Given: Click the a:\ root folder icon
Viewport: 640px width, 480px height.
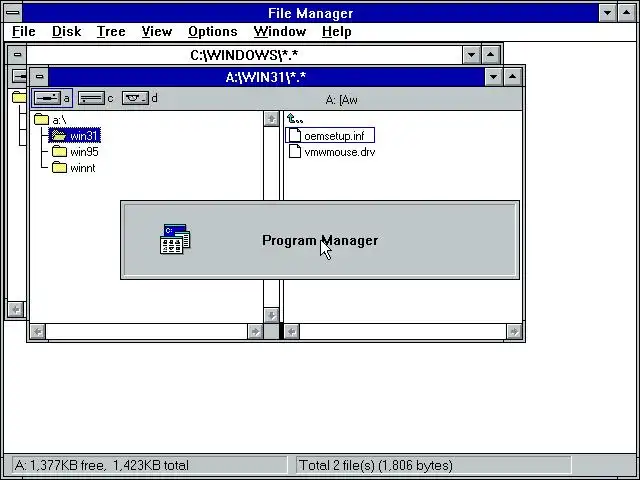Looking at the screenshot, I should click(x=41, y=119).
